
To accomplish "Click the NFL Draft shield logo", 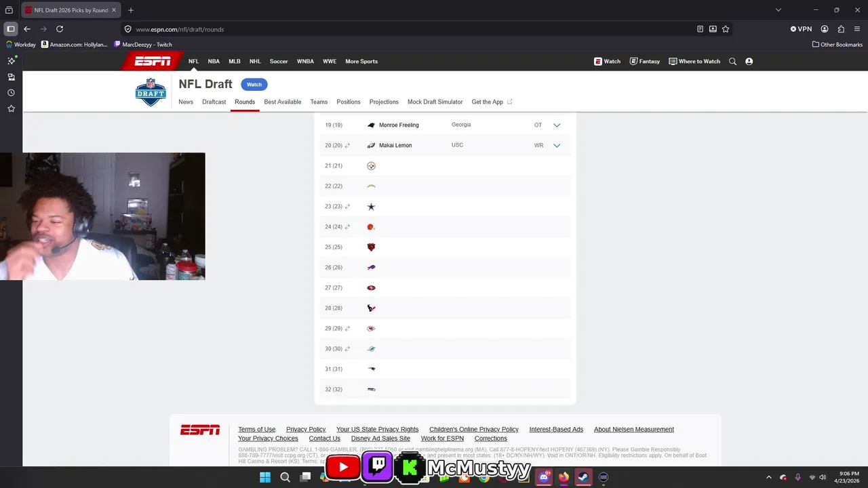I will pyautogui.click(x=151, y=92).
